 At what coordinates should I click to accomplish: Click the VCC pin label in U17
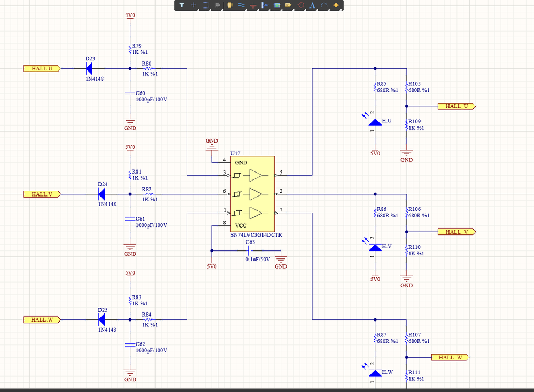pyautogui.click(x=241, y=225)
